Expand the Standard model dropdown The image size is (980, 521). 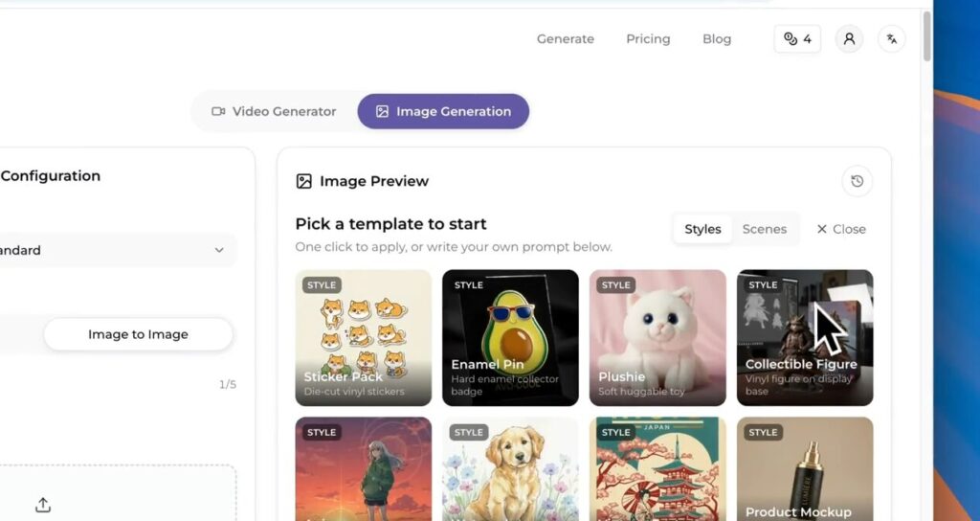(x=118, y=250)
